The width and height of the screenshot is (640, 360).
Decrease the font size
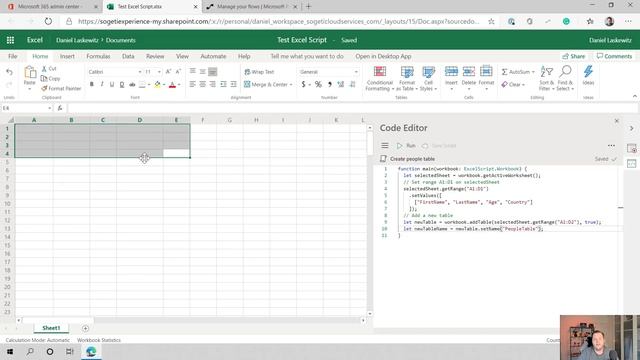(x=178, y=72)
